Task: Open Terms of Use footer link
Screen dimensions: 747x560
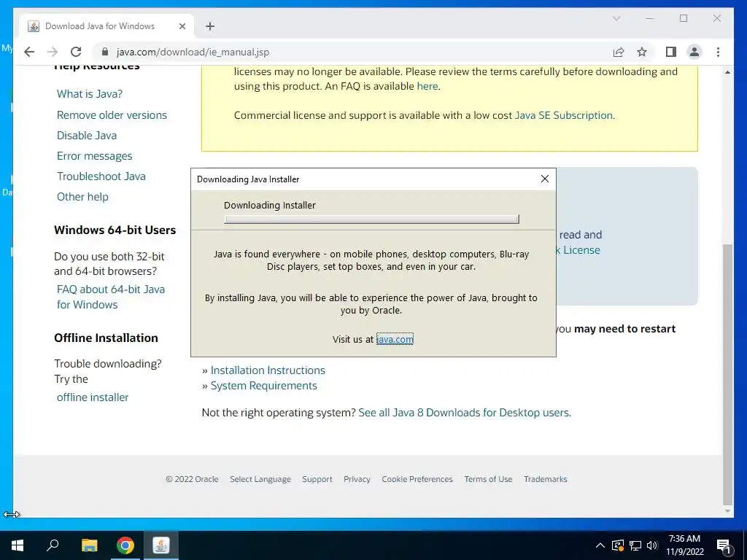Action: [488, 479]
